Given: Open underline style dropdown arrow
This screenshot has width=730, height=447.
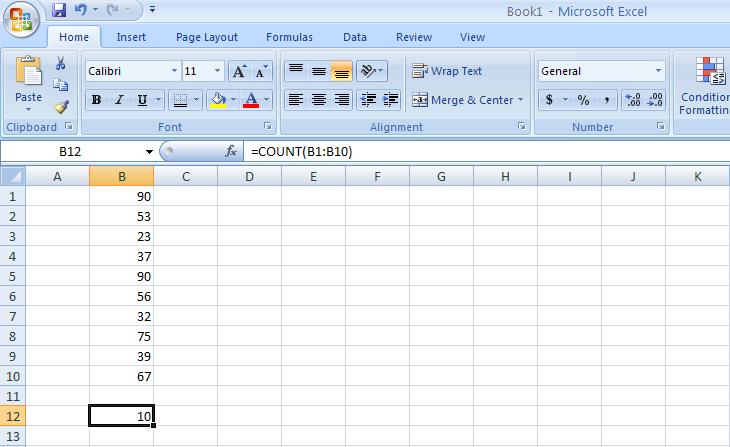Looking at the screenshot, I should 158,100.
